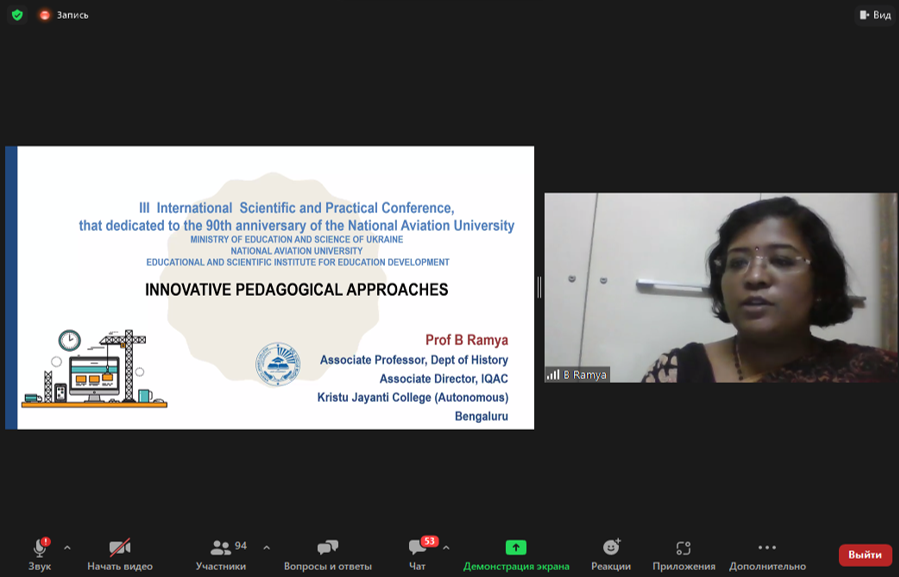Click B Ramya name label on video
The image size is (899, 577).
[585, 375]
